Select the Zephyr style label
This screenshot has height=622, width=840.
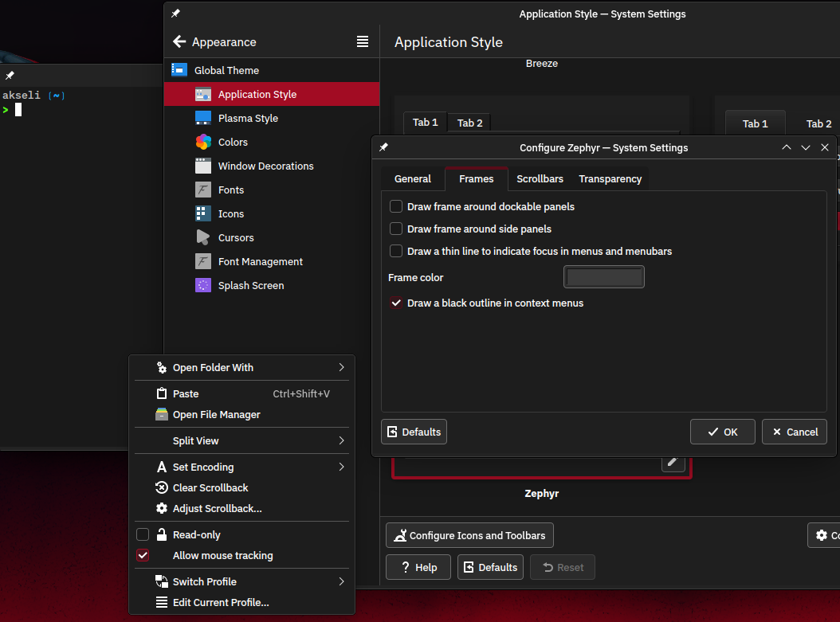(x=542, y=494)
